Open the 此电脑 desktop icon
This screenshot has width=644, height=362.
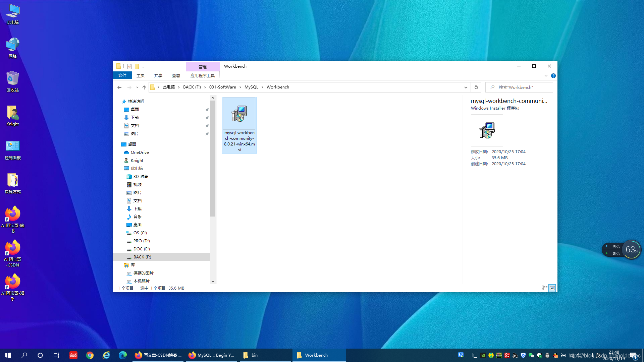pyautogui.click(x=13, y=14)
